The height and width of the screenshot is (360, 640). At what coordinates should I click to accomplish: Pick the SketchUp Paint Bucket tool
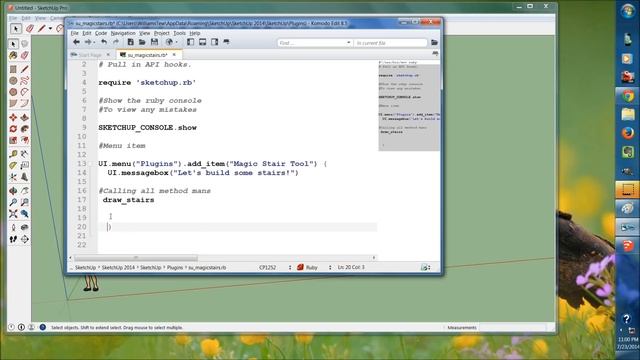click(13, 55)
